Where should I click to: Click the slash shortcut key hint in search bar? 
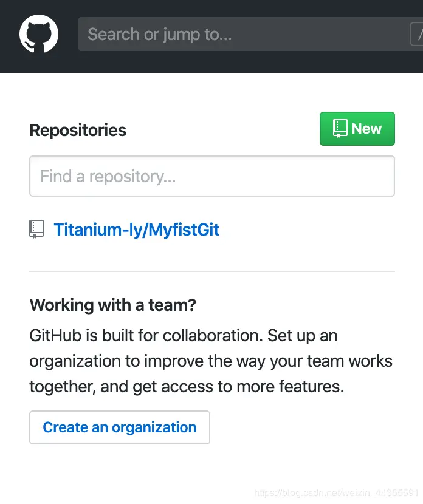(x=417, y=34)
